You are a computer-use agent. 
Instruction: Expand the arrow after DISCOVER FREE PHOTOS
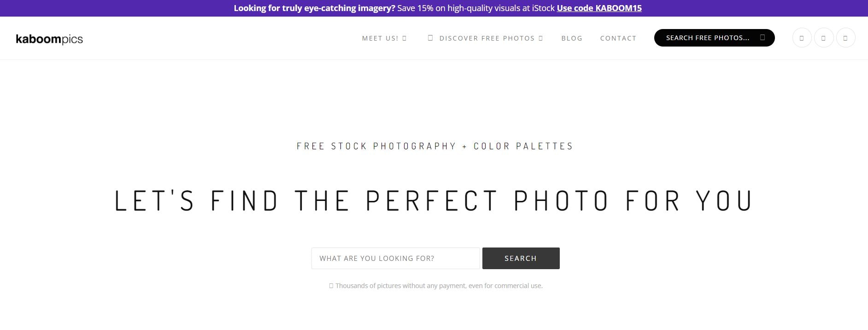(541, 38)
